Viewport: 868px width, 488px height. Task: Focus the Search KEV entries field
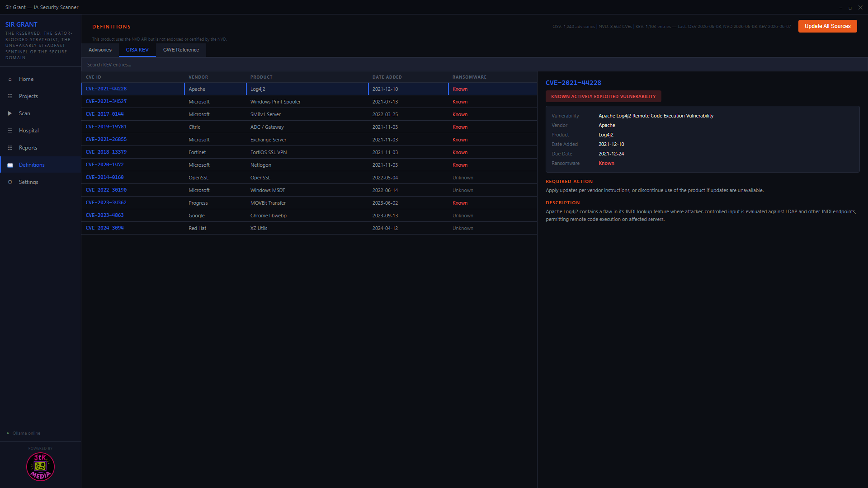pyautogui.click(x=475, y=65)
